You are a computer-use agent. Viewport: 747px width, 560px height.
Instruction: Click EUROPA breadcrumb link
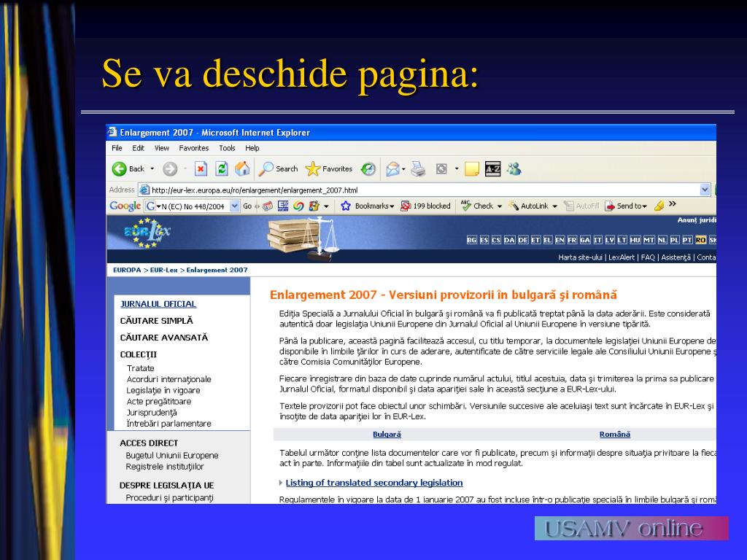127,270
